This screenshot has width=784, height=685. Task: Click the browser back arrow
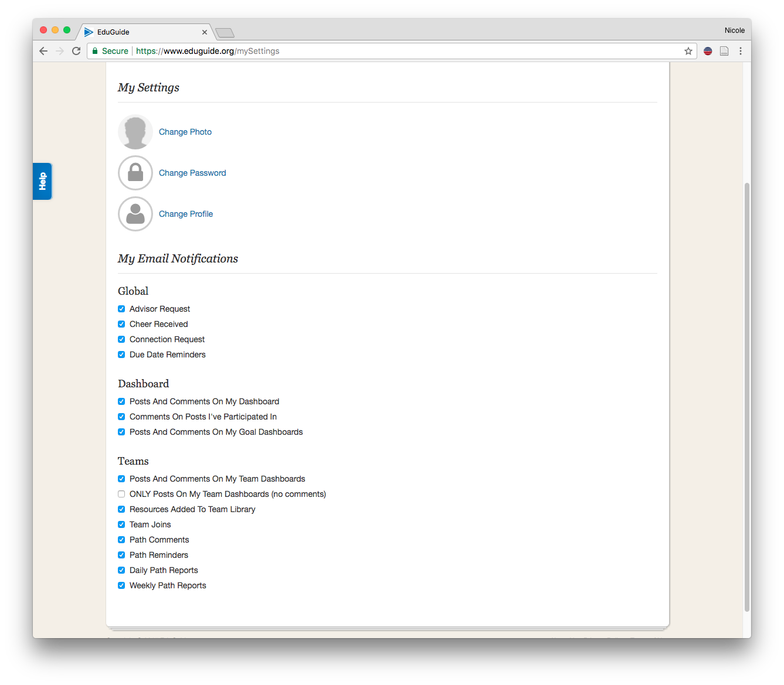click(x=43, y=51)
